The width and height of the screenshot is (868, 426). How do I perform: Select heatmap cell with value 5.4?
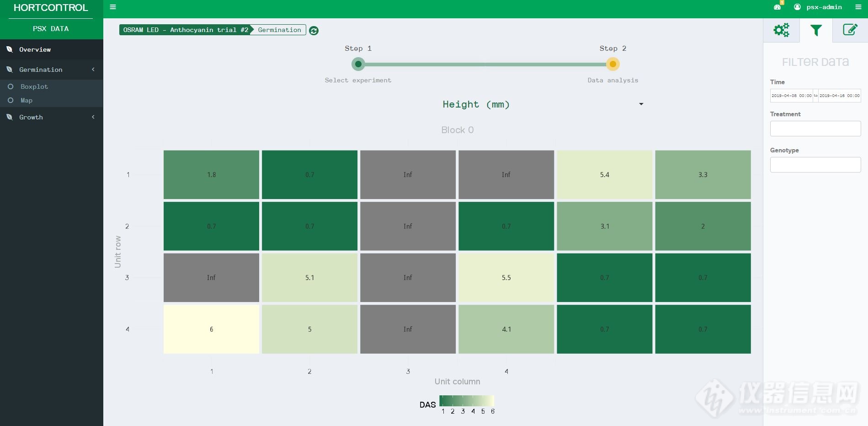(x=604, y=175)
